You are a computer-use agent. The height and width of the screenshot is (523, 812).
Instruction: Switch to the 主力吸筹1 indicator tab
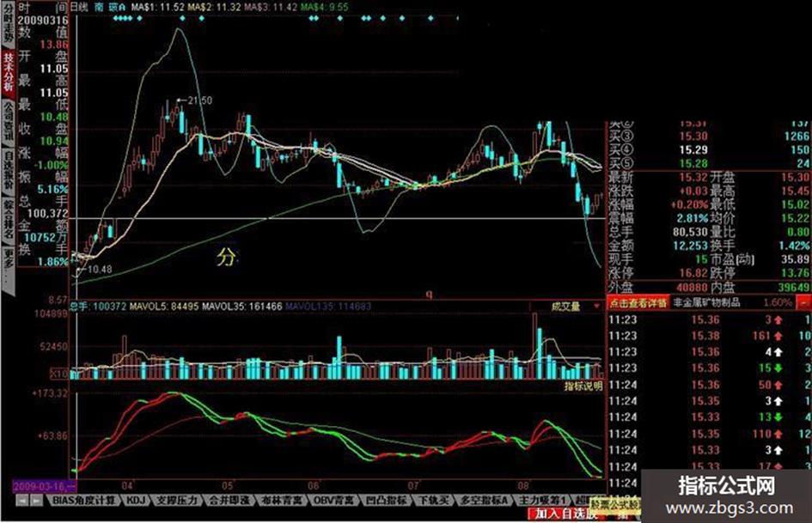click(x=542, y=500)
